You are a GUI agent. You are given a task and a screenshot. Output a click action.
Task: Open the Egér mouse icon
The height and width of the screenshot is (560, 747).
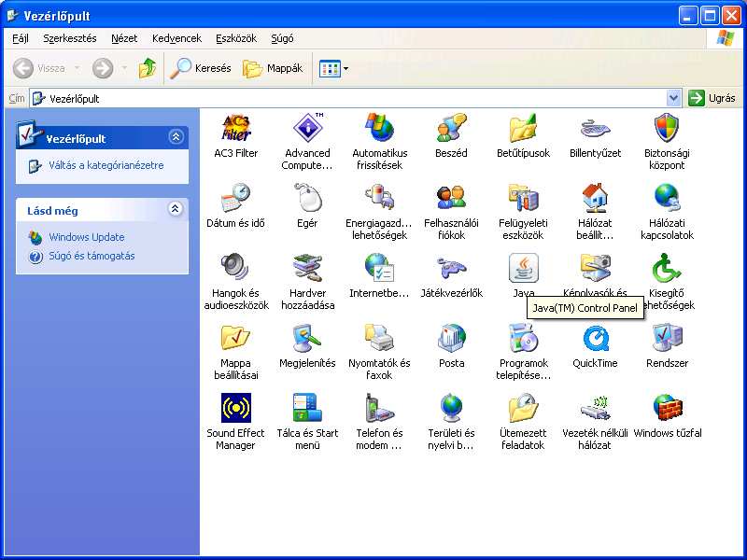[308, 198]
